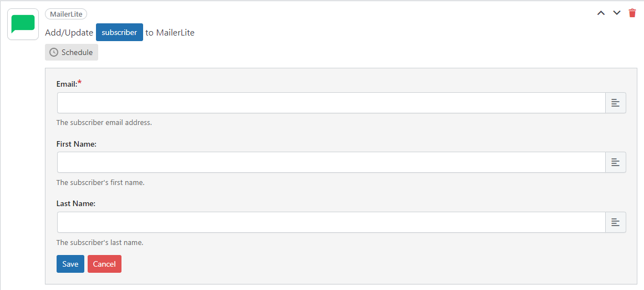This screenshot has width=644, height=290.
Task: Click the "to MailerLite" sentence text
Action: click(170, 32)
